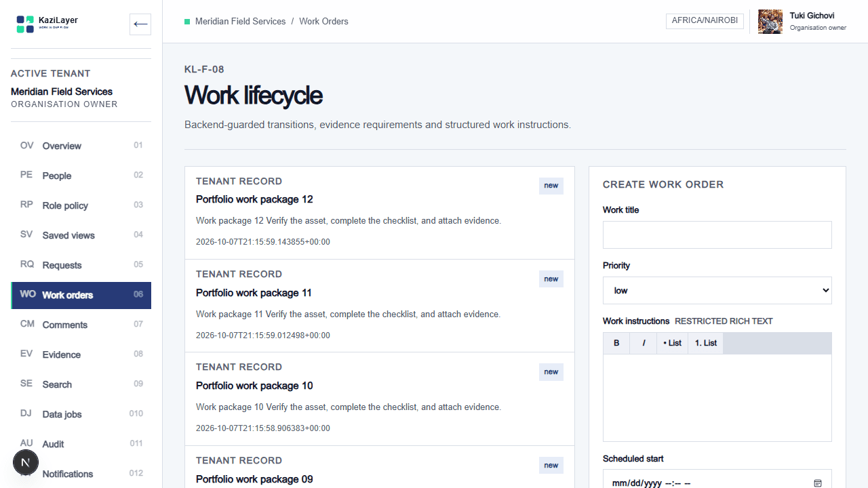
Task: Click the Meridian Field Services active tenant name
Action: tap(62, 91)
